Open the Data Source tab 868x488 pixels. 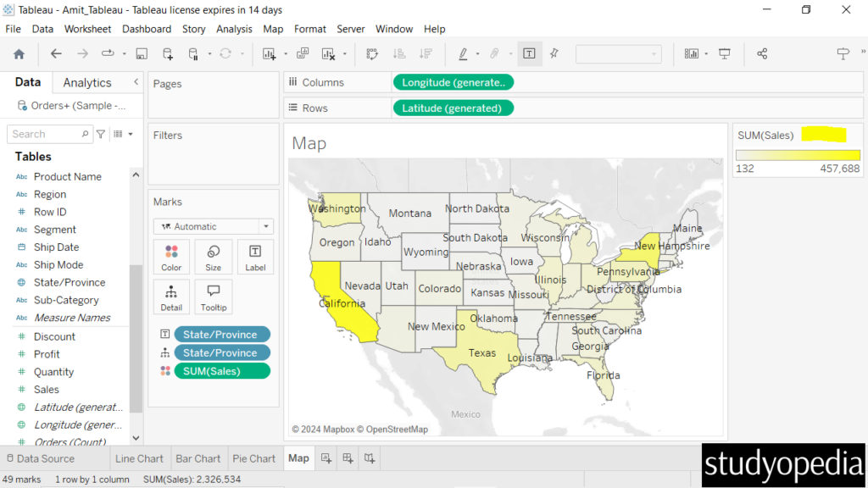pyautogui.click(x=41, y=458)
